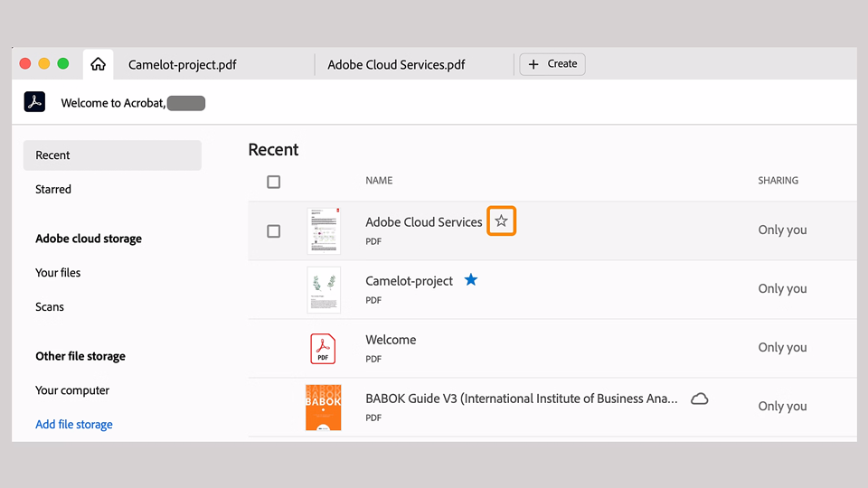The height and width of the screenshot is (488, 868).
Task: Click the Create button
Action: [x=552, y=64]
